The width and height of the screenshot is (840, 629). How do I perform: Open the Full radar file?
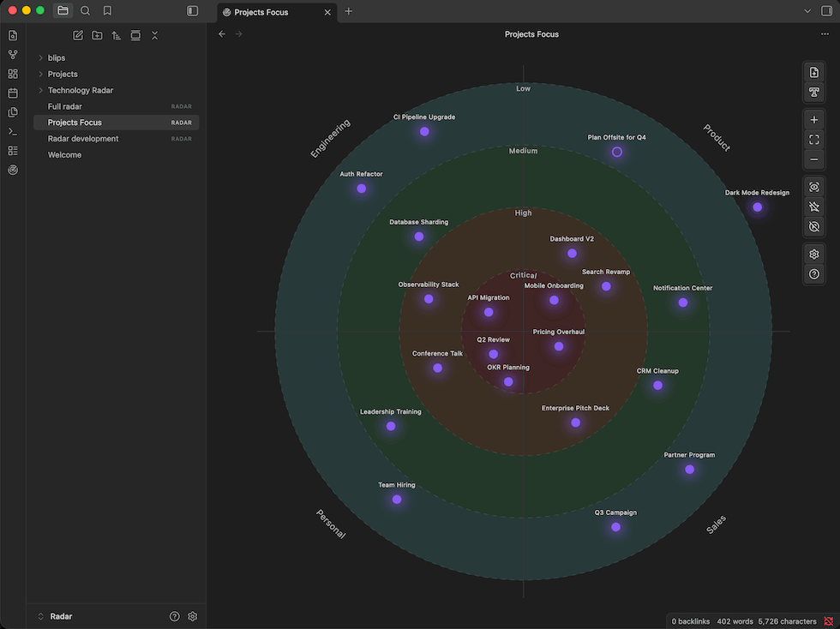click(x=117, y=106)
